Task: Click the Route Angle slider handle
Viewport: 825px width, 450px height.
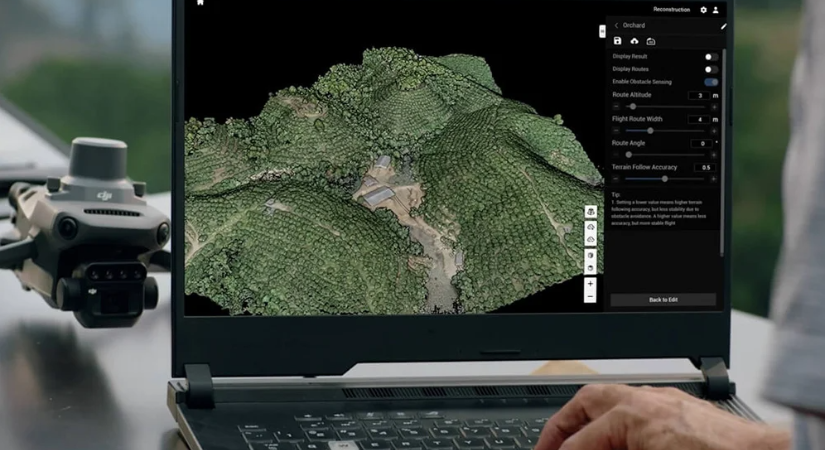Action: (628, 155)
